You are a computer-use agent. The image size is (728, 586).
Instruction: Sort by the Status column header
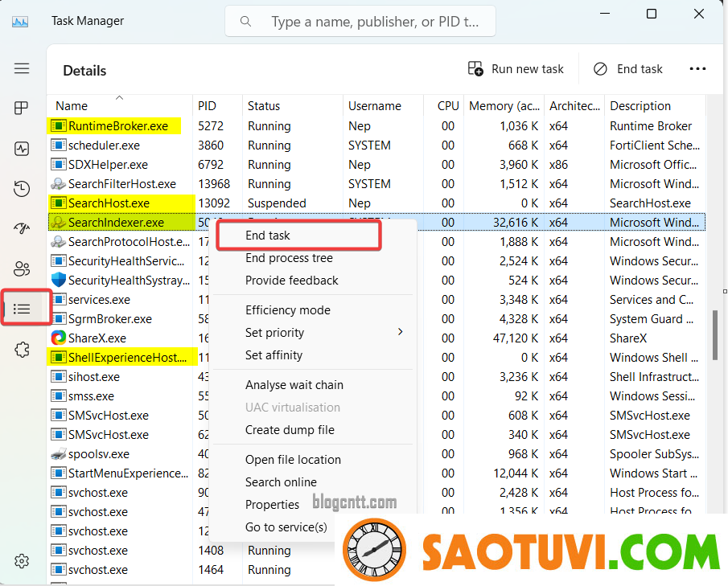pyautogui.click(x=293, y=106)
